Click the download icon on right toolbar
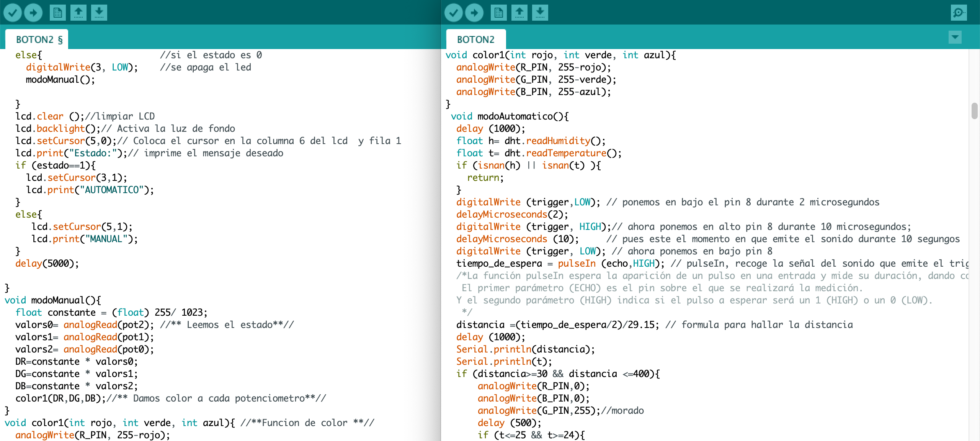The image size is (980, 441). (539, 12)
